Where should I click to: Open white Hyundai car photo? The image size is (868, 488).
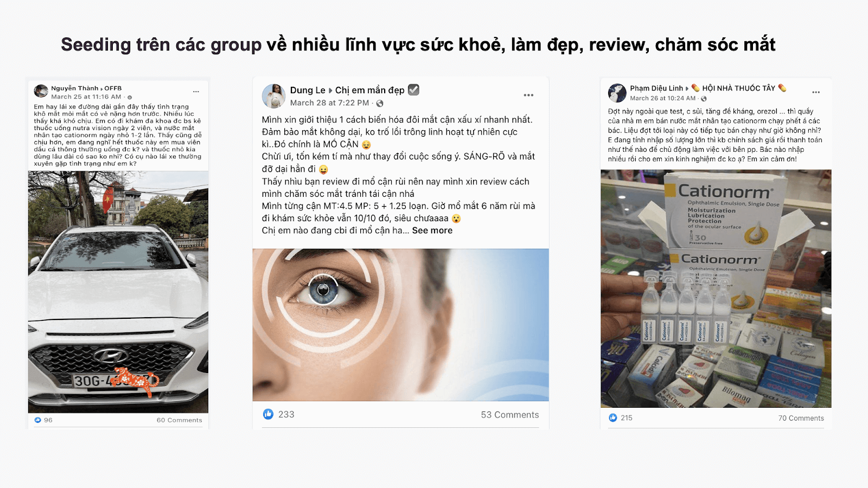pyautogui.click(x=118, y=292)
